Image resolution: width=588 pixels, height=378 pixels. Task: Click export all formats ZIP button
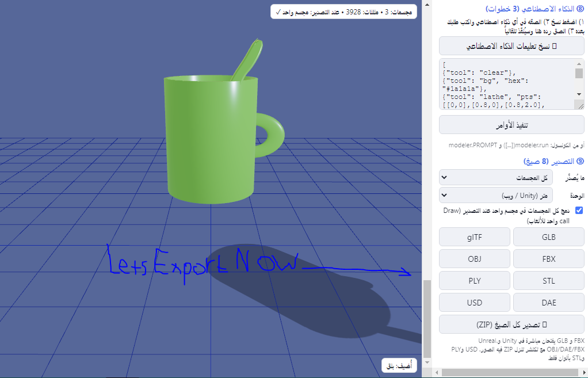[x=511, y=324]
